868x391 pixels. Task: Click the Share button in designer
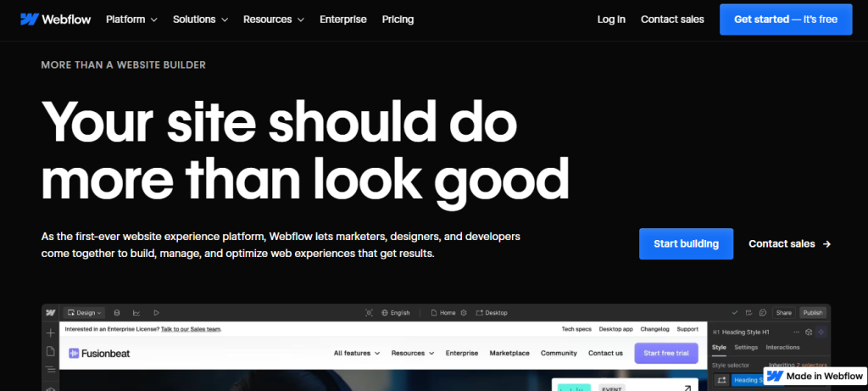(x=784, y=313)
